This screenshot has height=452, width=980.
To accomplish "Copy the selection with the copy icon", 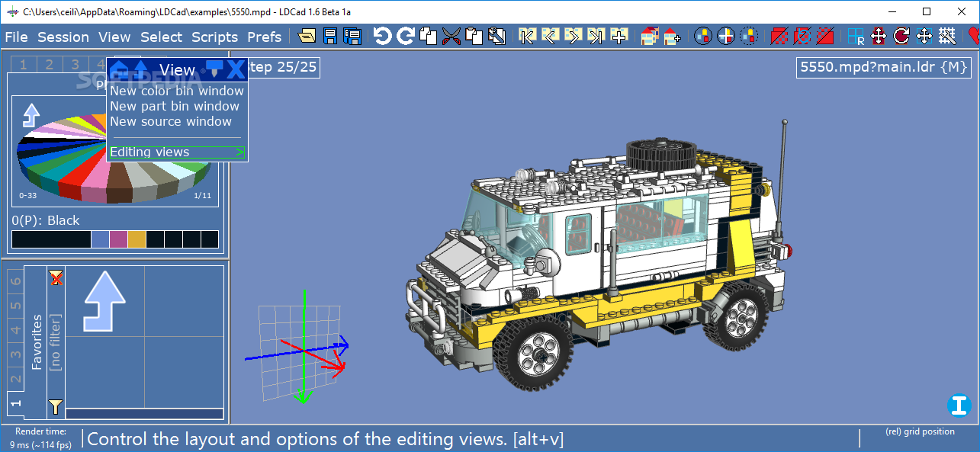I will [429, 36].
